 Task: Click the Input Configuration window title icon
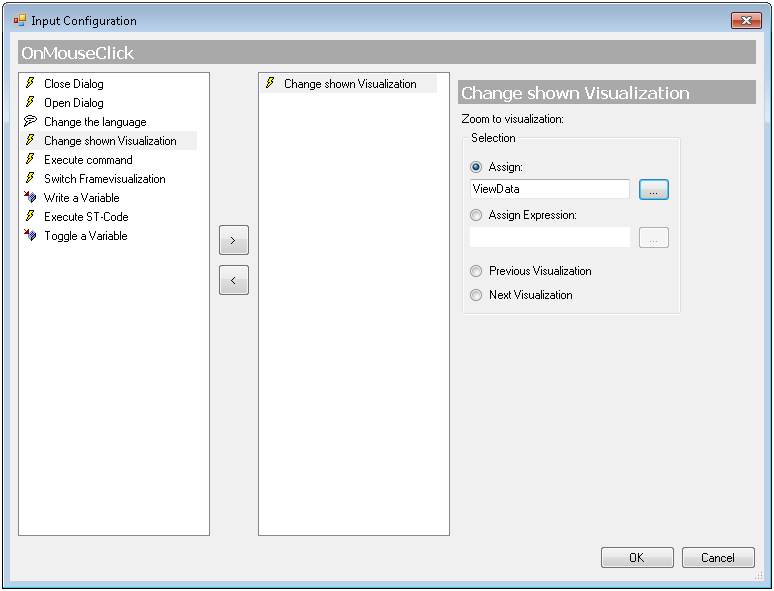[20, 20]
